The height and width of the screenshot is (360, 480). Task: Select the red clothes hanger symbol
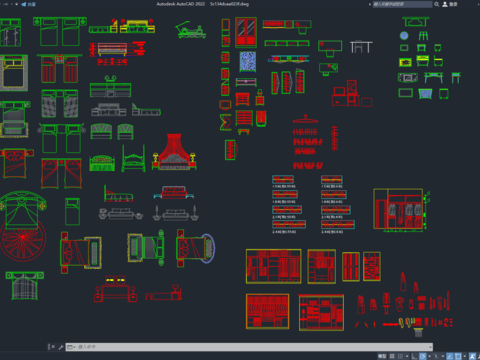click(305, 119)
